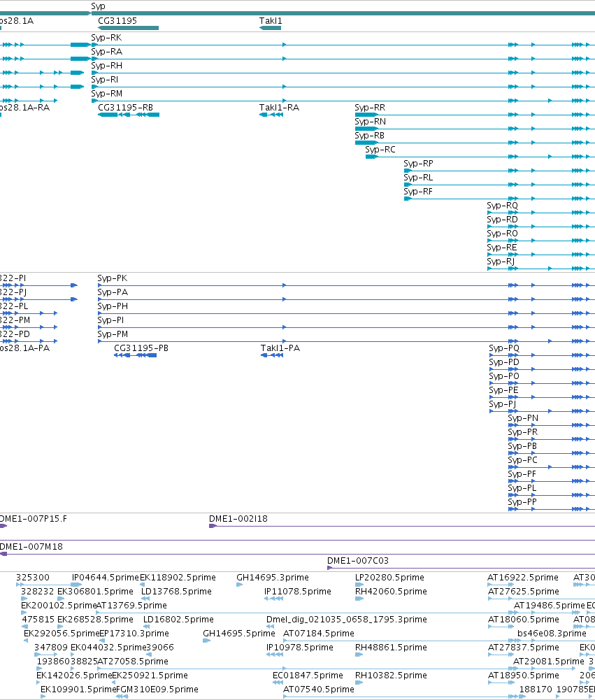Select protein Syp-PD

click(504, 362)
